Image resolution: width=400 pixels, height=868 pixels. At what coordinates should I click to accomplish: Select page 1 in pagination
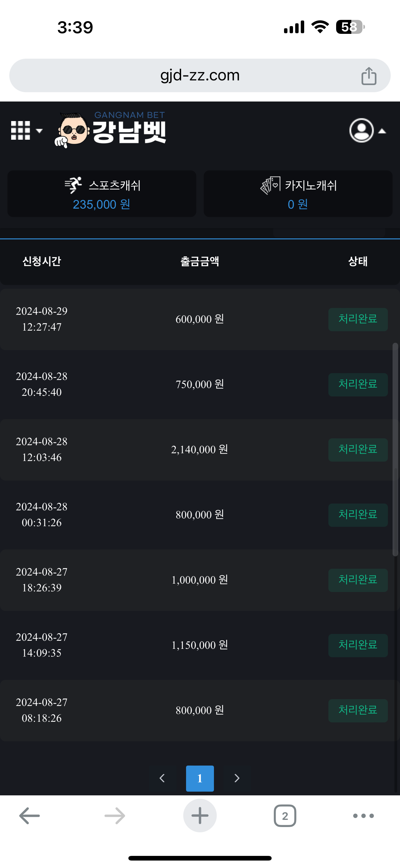200,778
